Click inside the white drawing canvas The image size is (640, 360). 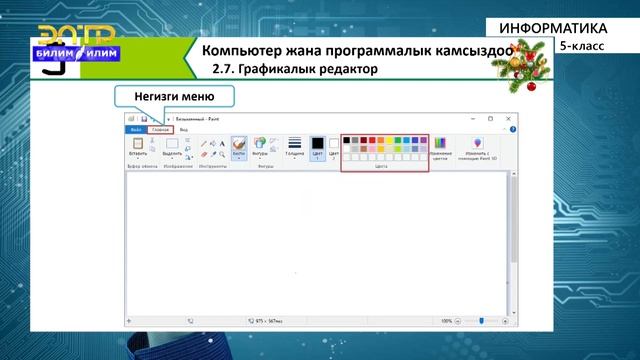click(317, 243)
